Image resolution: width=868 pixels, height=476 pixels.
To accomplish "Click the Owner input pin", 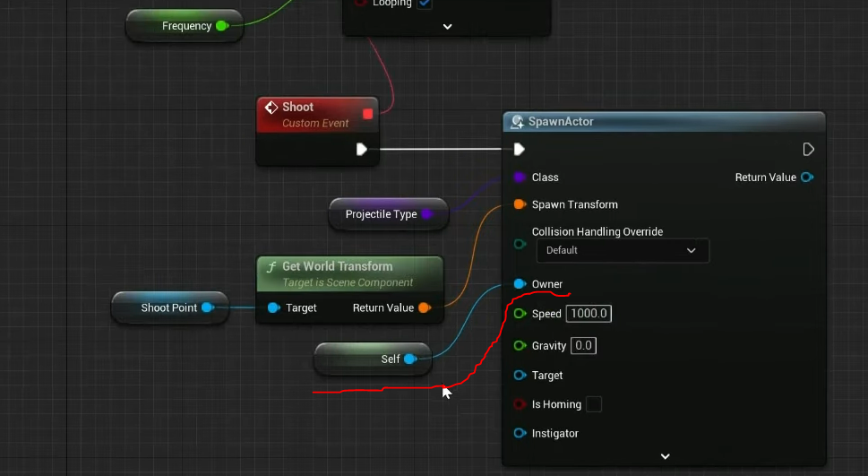I will pos(520,284).
